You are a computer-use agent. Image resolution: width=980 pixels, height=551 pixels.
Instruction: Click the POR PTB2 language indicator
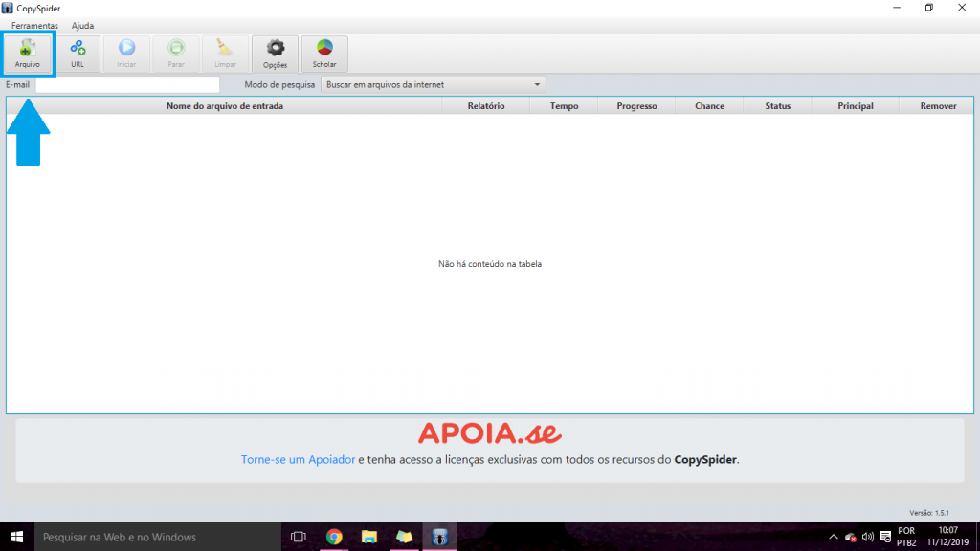[906, 537]
